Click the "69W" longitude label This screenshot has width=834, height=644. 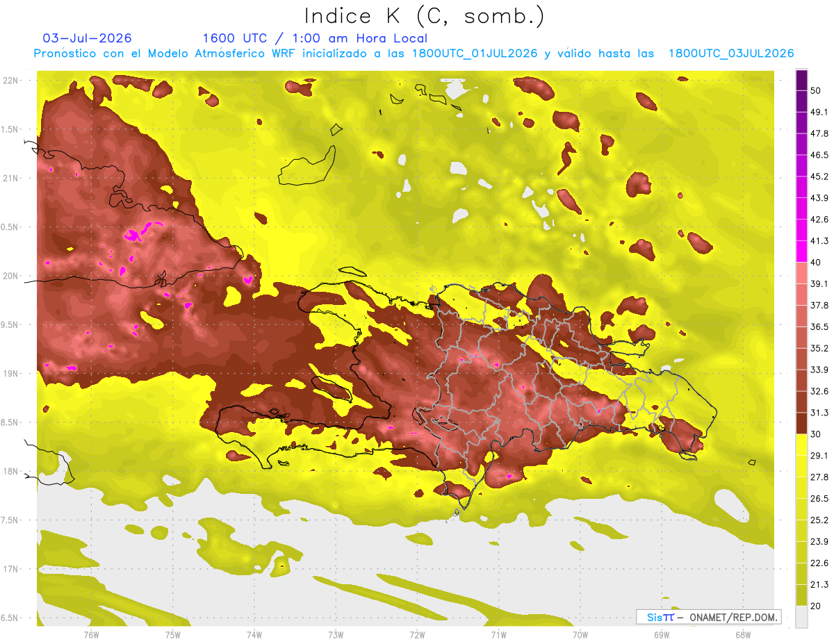(x=662, y=635)
